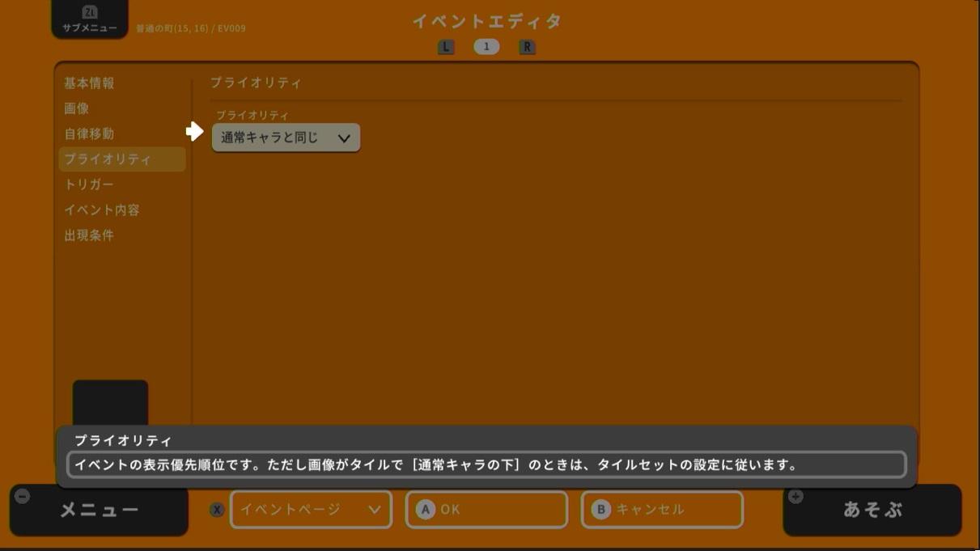Confirm settings with the OK button
The image size is (980, 551).
tap(486, 508)
